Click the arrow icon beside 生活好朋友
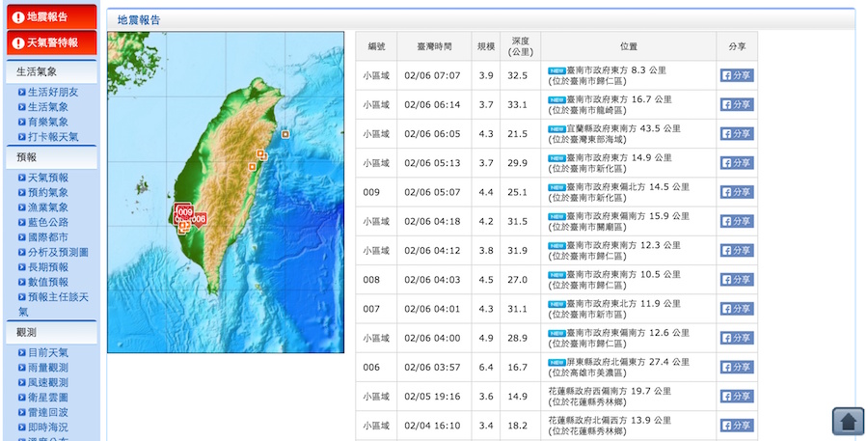This screenshot has height=441, width=868. pos(21,92)
